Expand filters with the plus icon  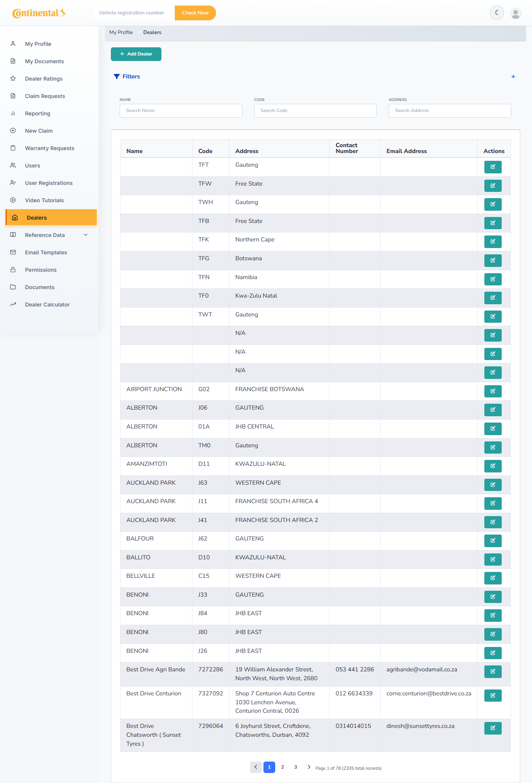513,77
